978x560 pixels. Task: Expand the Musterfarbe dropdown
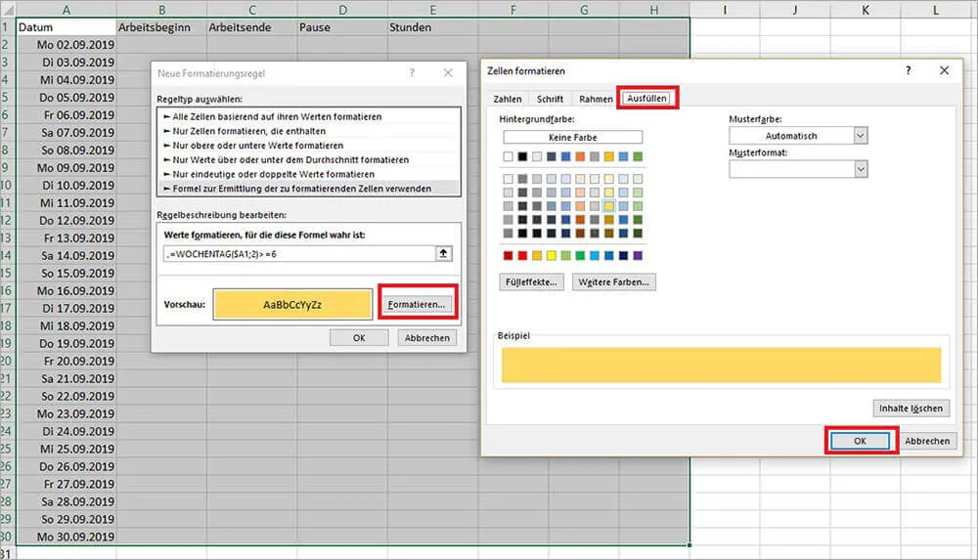tap(860, 136)
